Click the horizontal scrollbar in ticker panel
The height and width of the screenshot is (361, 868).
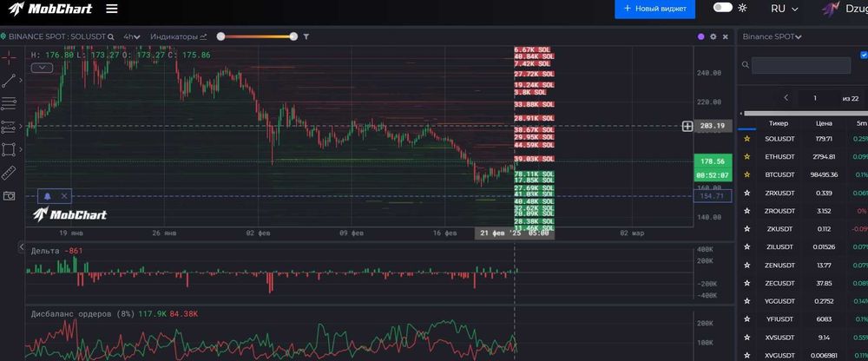point(806,113)
